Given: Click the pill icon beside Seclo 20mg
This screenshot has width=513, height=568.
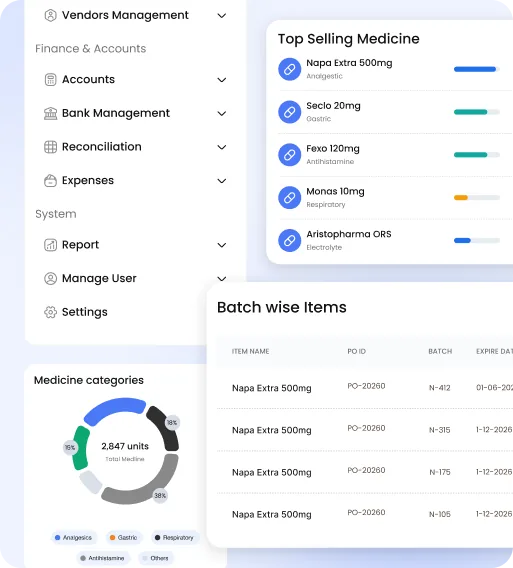Looking at the screenshot, I should (x=289, y=112).
